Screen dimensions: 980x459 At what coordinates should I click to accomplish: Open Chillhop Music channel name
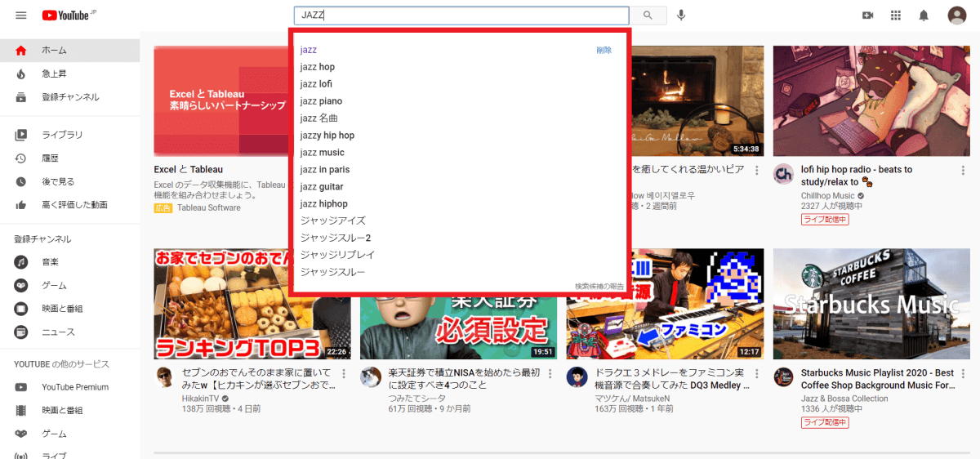pyautogui.click(x=828, y=196)
